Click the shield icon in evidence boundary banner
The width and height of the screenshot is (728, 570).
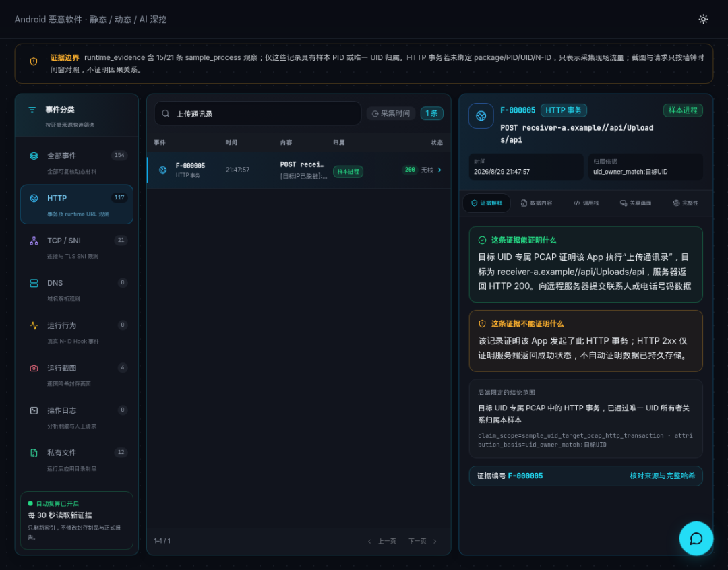pos(34,61)
